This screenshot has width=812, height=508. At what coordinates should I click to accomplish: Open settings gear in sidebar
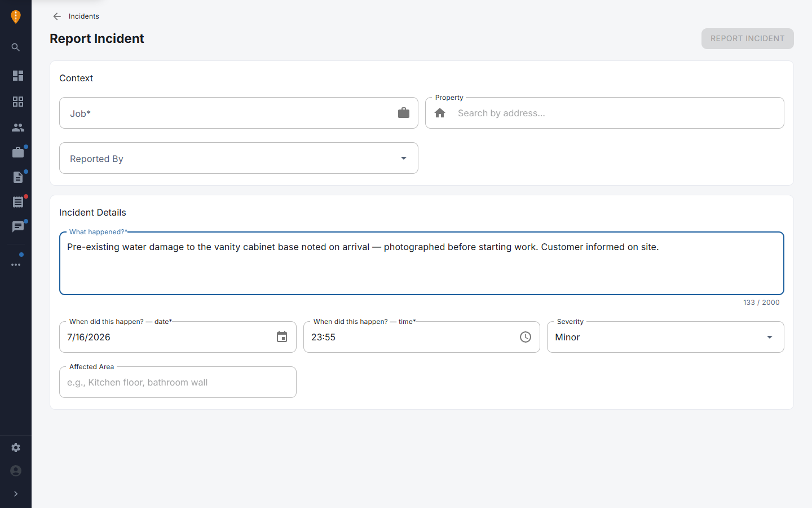16,448
